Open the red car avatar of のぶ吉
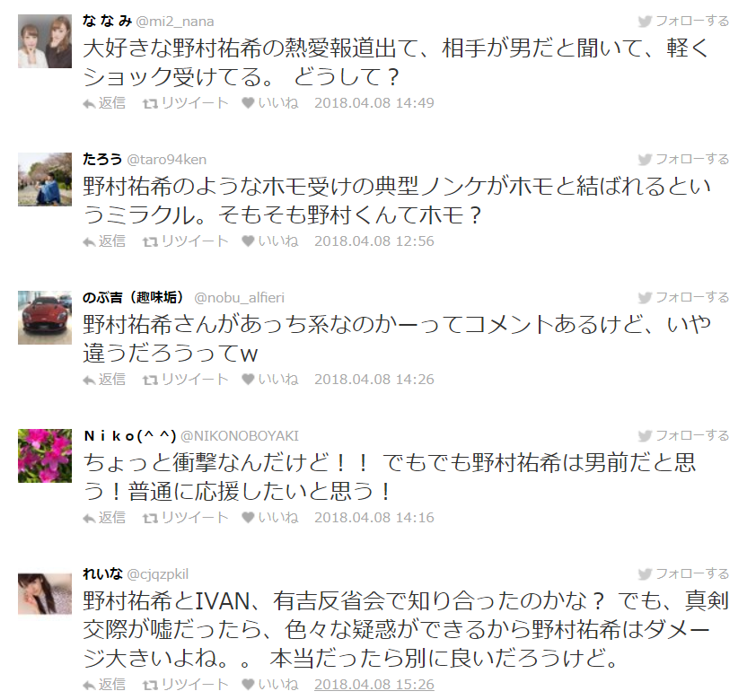The image size is (747, 700). (45, 318)
